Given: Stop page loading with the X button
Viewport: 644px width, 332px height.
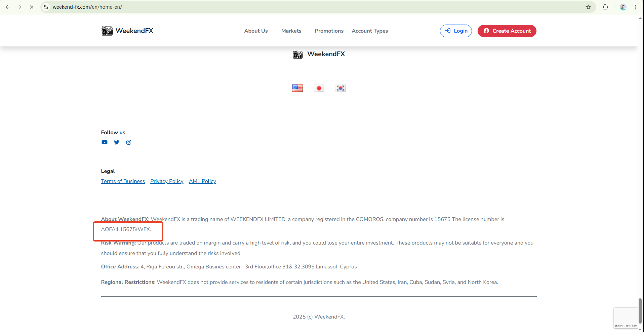Looking at the screenshot, I should pyautogui.click(x=32, y=7).
